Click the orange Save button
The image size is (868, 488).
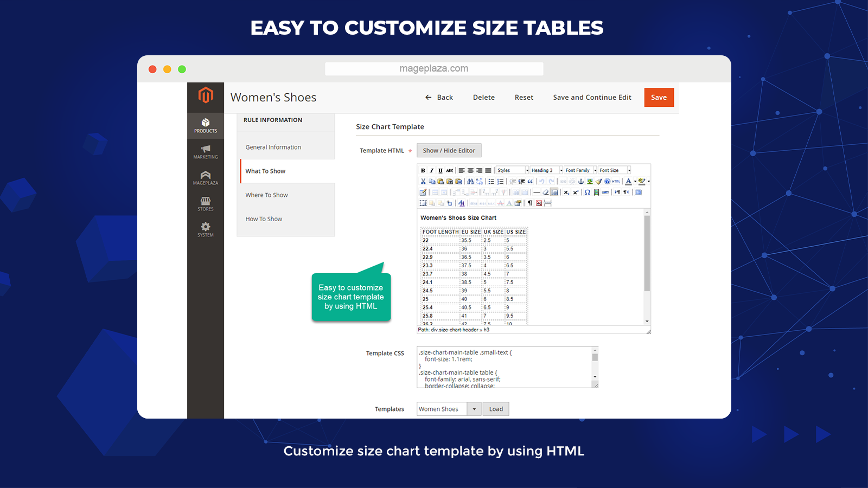[659, 98]
